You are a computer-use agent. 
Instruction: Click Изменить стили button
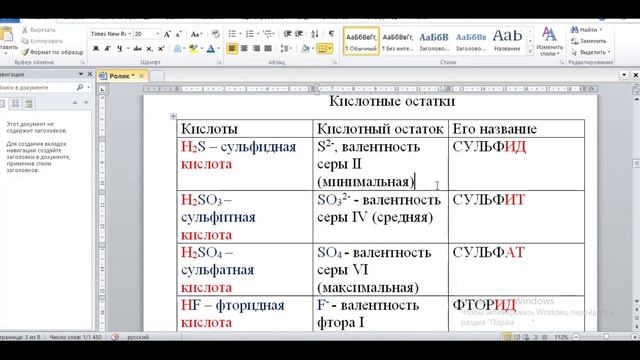pyautogui.click(x=549, y=42)
